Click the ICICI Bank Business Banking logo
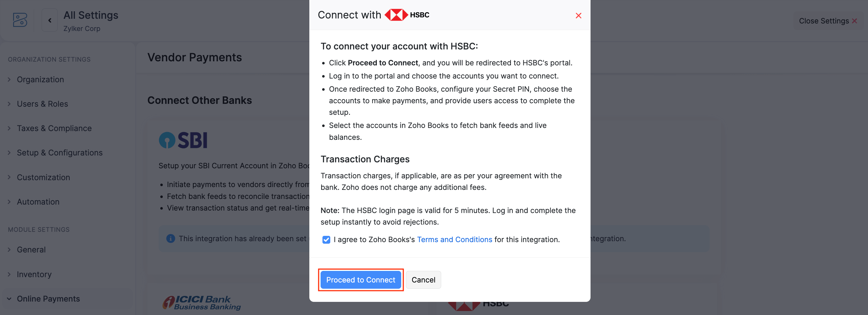Screen dimensions: 868x315 [x=201, y=302]
